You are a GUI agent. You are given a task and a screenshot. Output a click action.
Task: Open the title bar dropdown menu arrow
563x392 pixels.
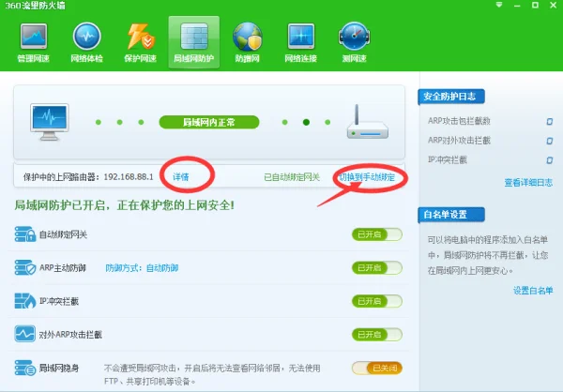[499, 5]
